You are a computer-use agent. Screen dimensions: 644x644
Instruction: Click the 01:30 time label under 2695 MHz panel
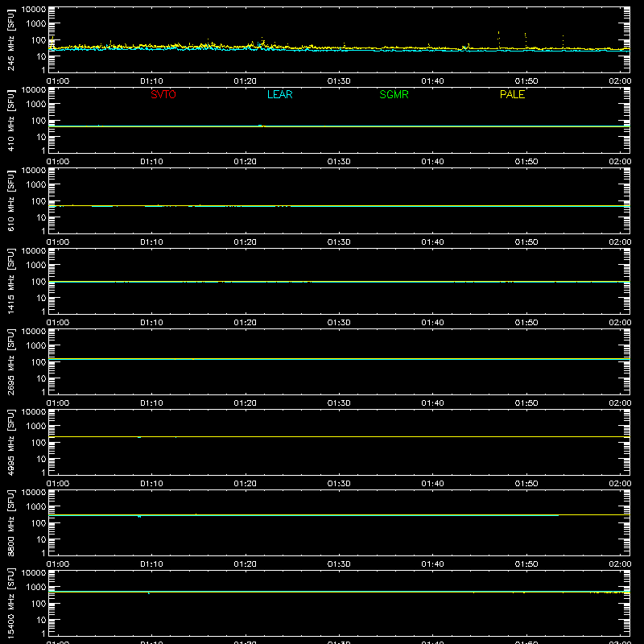pyautogui.click(x=339, y=403)
